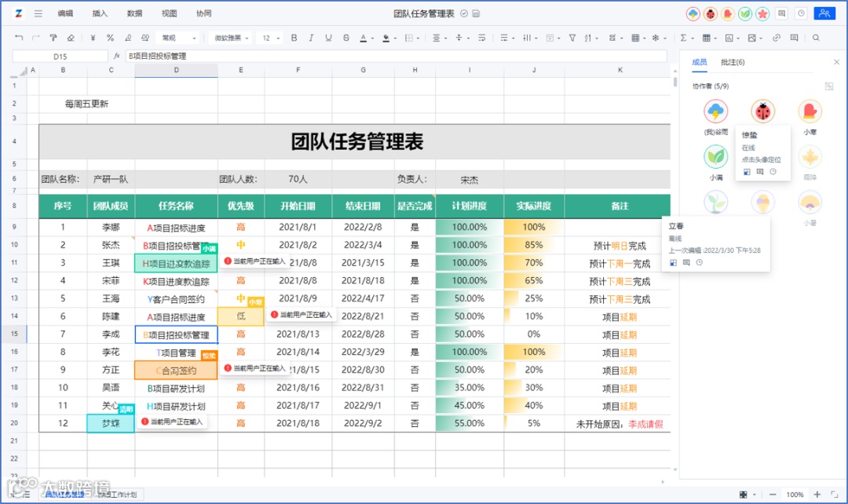Open the number format dropdown showing 常规
The image size is (848, 504).
pos(178,38)
